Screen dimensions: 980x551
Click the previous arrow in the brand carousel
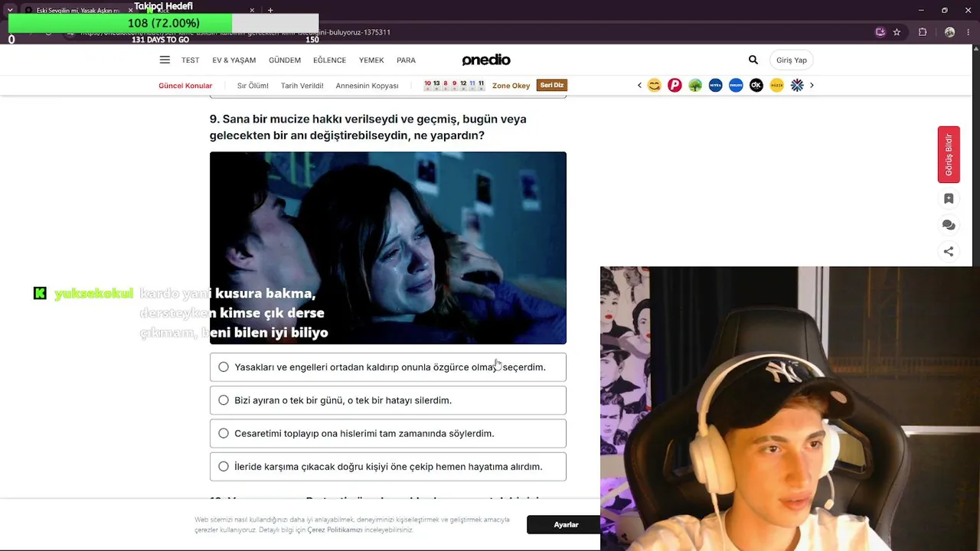[639, 86]
